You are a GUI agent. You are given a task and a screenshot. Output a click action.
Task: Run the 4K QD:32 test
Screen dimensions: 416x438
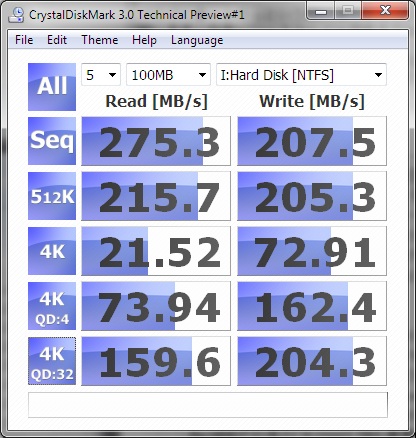(x=52, y=361)
